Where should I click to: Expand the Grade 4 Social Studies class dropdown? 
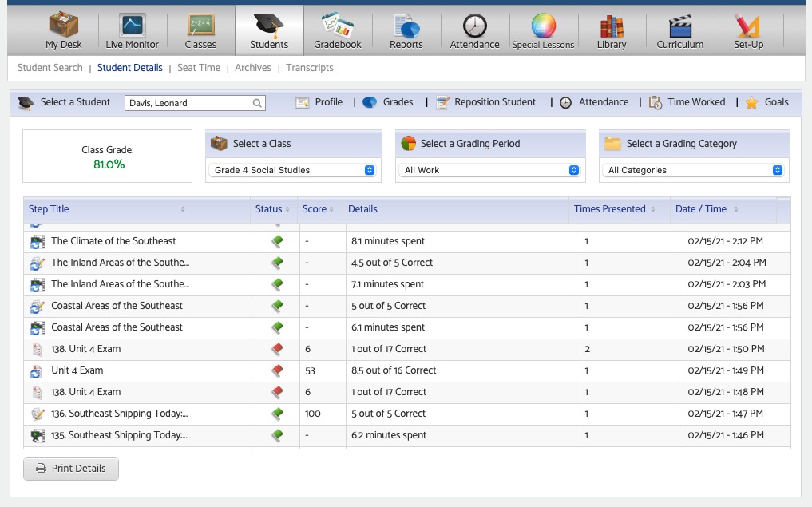(294, 170)
